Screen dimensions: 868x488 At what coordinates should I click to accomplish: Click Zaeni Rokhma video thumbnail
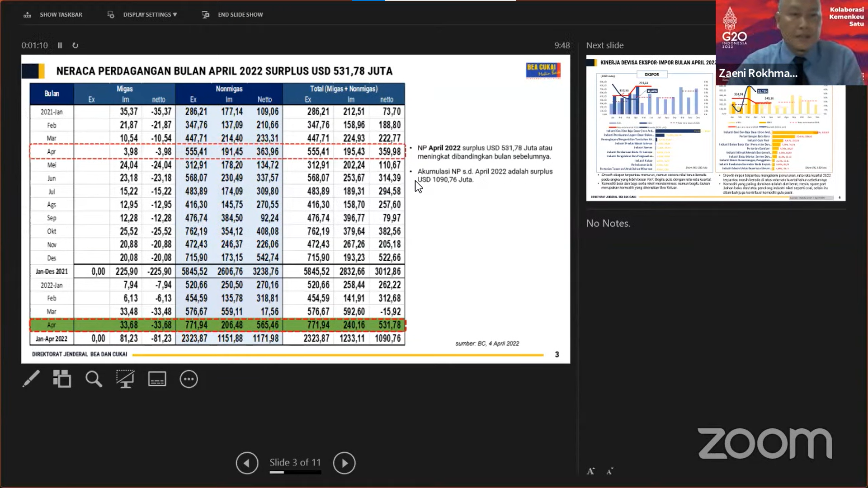click(791, 43)
